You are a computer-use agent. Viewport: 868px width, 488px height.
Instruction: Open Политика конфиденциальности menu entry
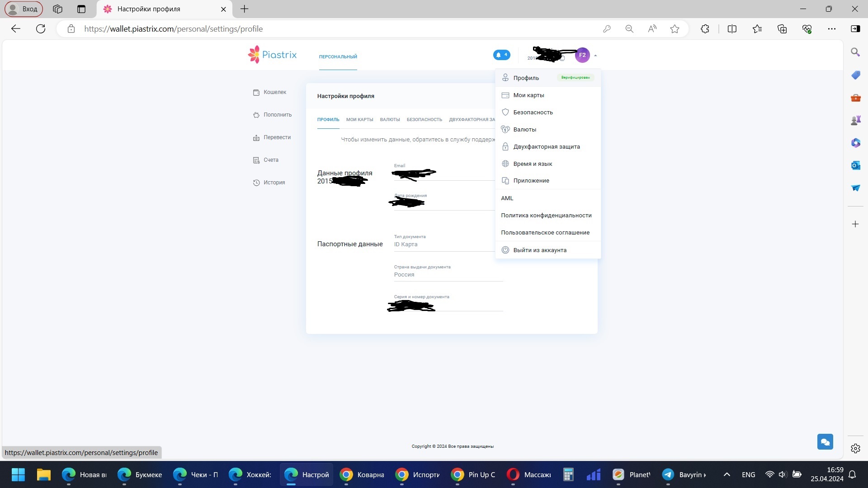coord(548,215)
